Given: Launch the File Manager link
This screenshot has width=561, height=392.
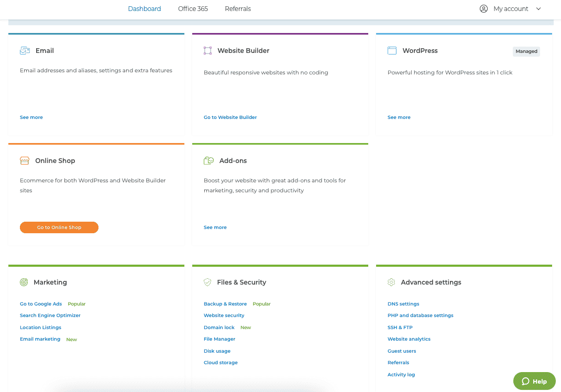Looking at the screenshot, I should 219,339.
